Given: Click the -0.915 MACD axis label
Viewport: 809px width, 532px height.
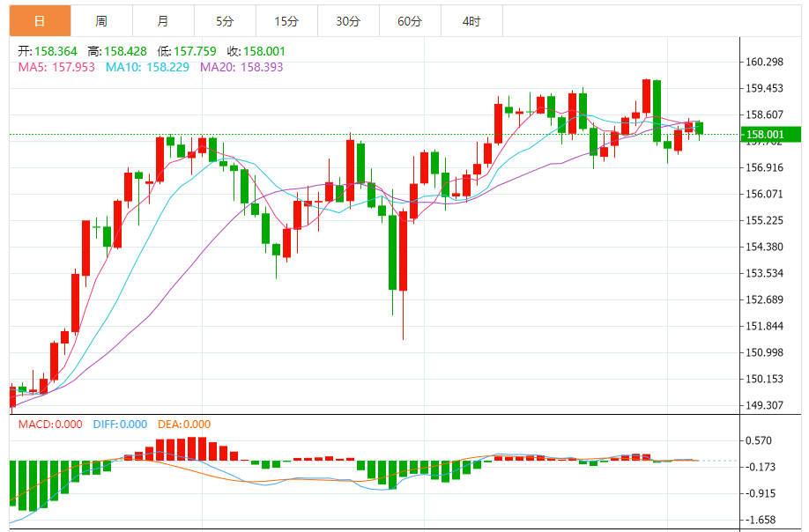Looking at the screenshot, I should 761,493.
